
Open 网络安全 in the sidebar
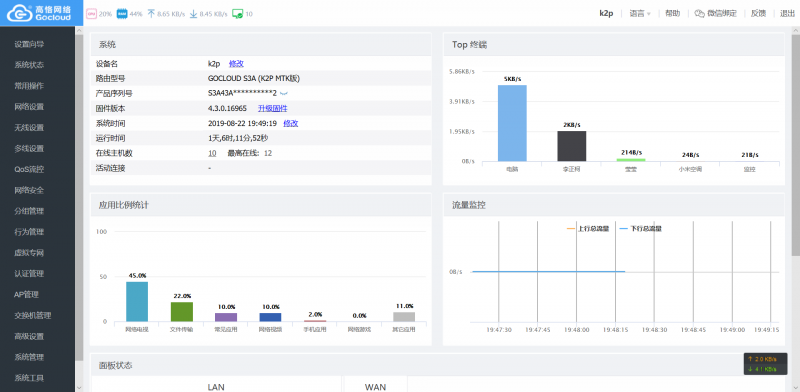point(29,190)
